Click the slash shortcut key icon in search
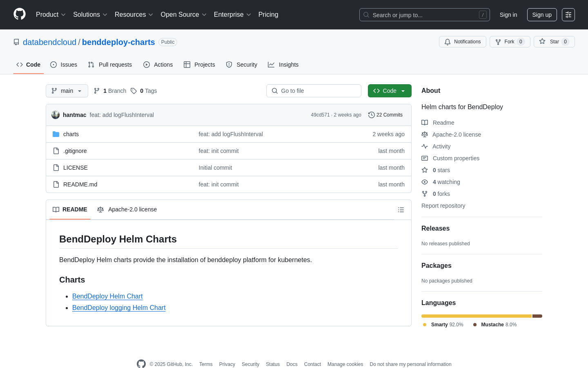This screenshot has width=588, height=368. [x=483, y=15]
